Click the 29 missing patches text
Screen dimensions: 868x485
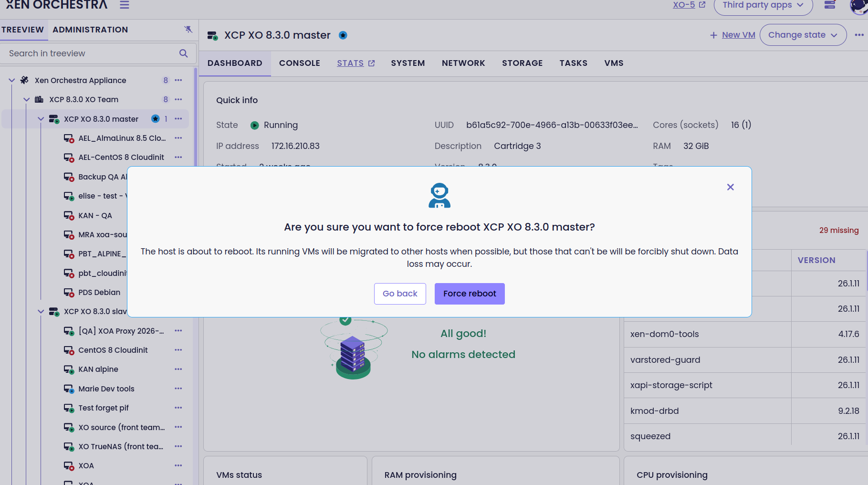(839, 230)
